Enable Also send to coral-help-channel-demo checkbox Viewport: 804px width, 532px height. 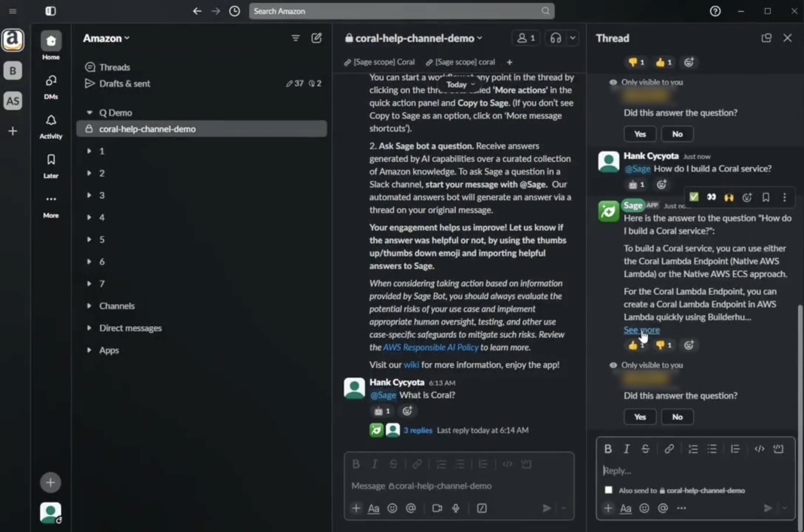point(608,490)
